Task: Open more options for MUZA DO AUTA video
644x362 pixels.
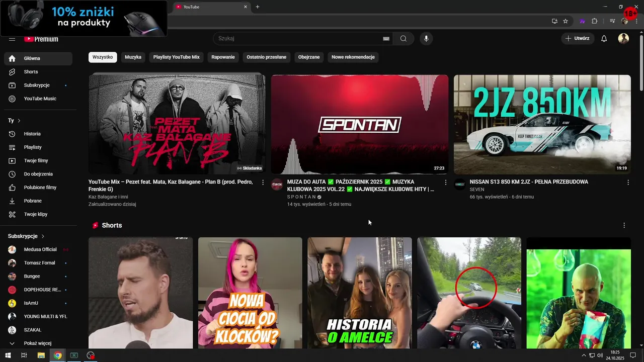Action: click(x=445, y=183)
